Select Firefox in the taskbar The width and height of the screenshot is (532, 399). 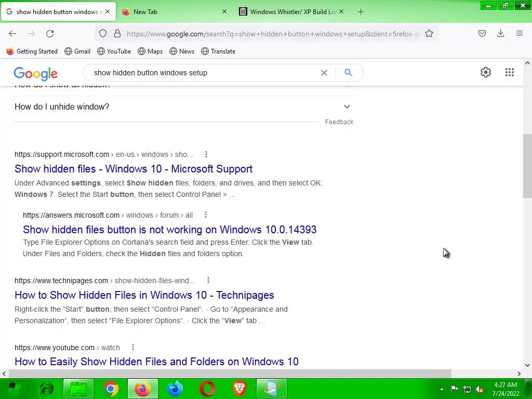(x=142, y=389)
